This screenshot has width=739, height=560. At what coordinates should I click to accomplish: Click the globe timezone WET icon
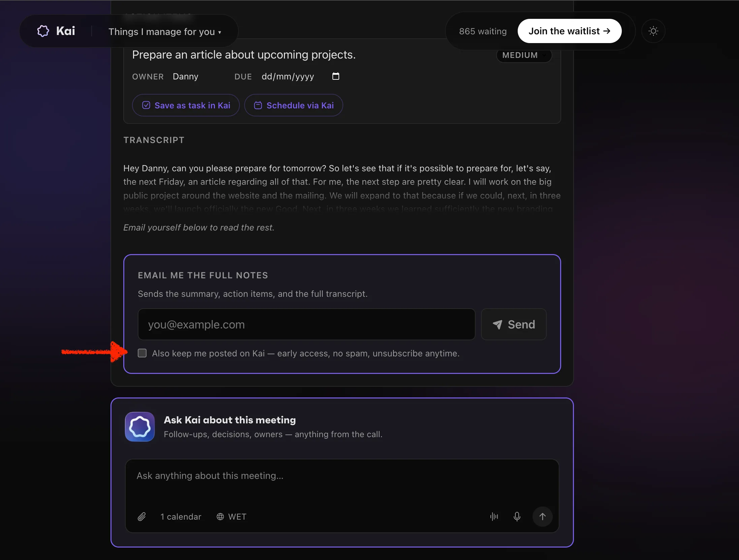[220, 517]
